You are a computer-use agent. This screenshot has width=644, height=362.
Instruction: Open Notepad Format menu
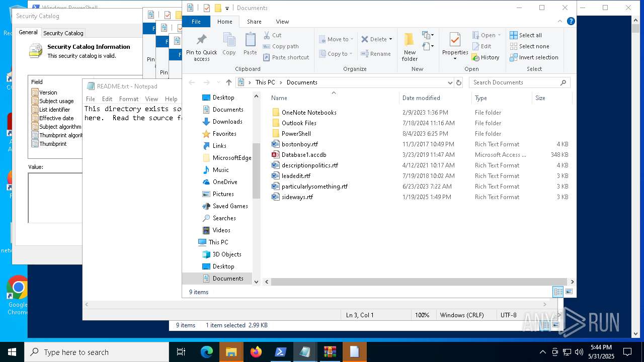(129, 99)
